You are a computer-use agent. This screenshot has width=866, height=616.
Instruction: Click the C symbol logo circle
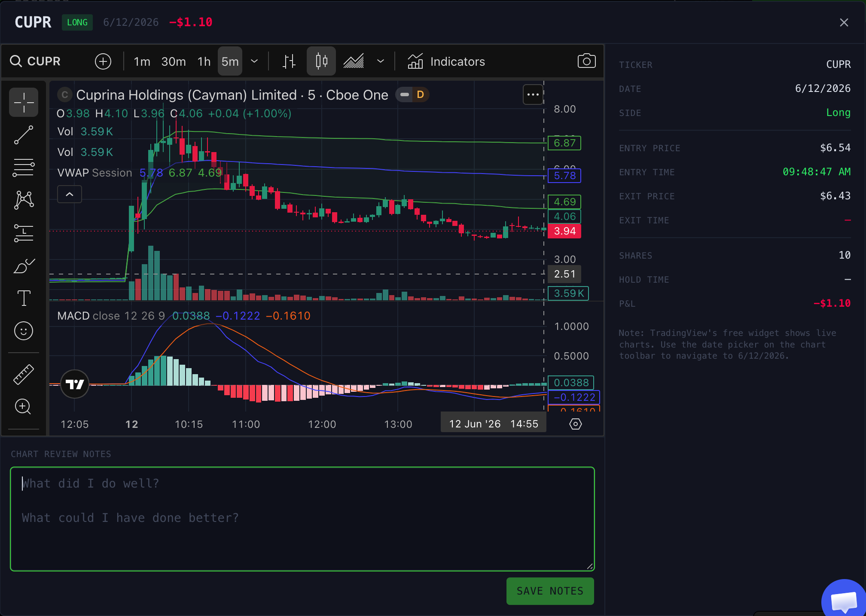(64, 95)
